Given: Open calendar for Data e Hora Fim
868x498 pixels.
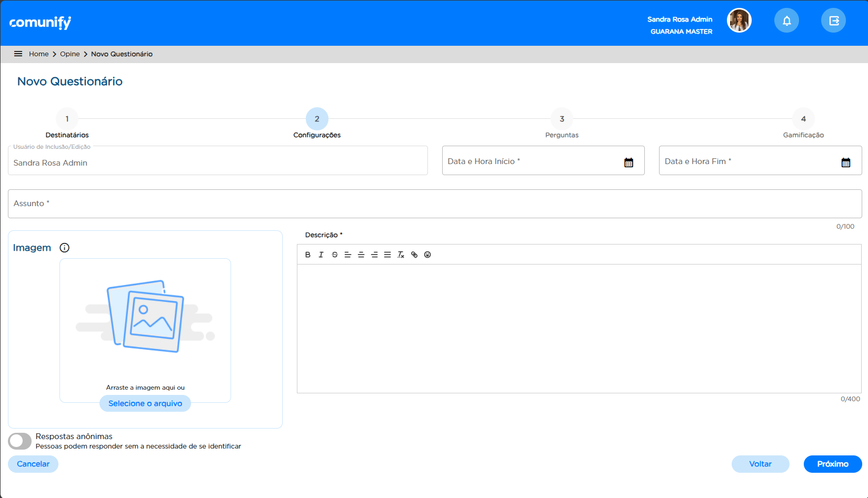Looking at the screenshot, I should [x=845, y=162].
